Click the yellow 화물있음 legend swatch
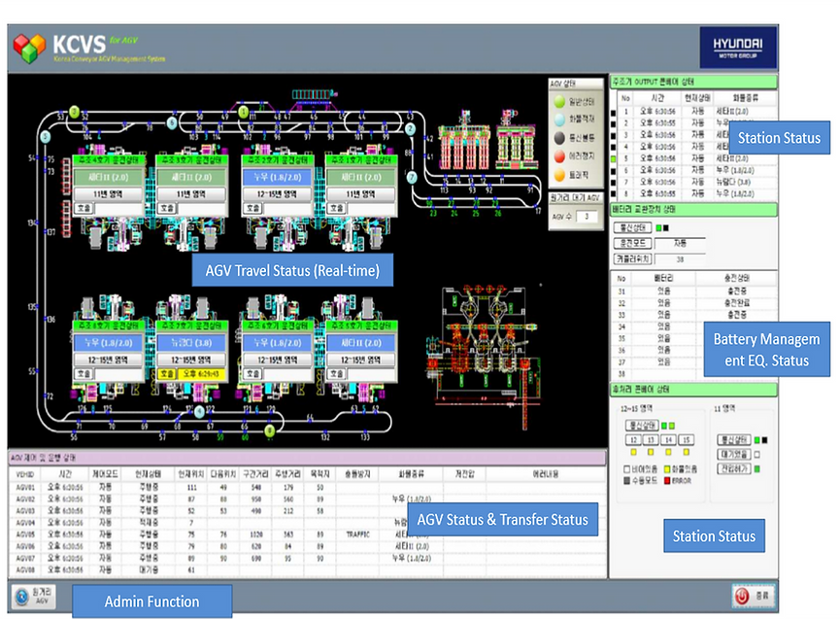 coord(667,469)
